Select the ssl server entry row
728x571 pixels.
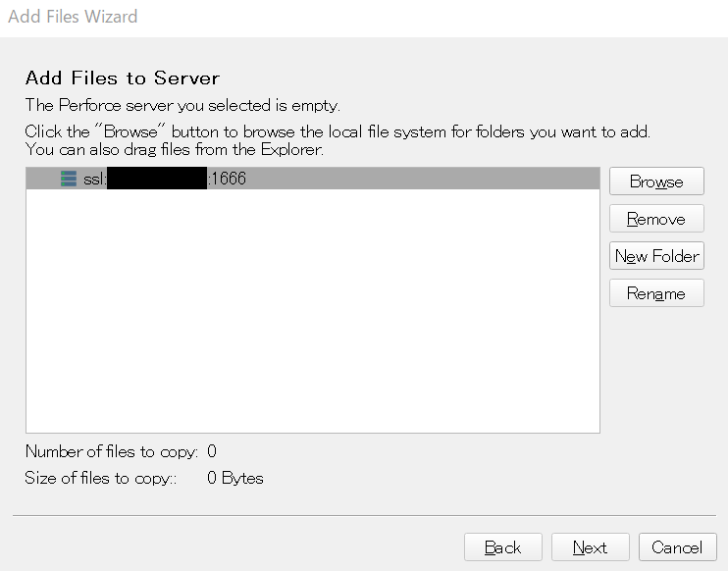coord(392,179)
